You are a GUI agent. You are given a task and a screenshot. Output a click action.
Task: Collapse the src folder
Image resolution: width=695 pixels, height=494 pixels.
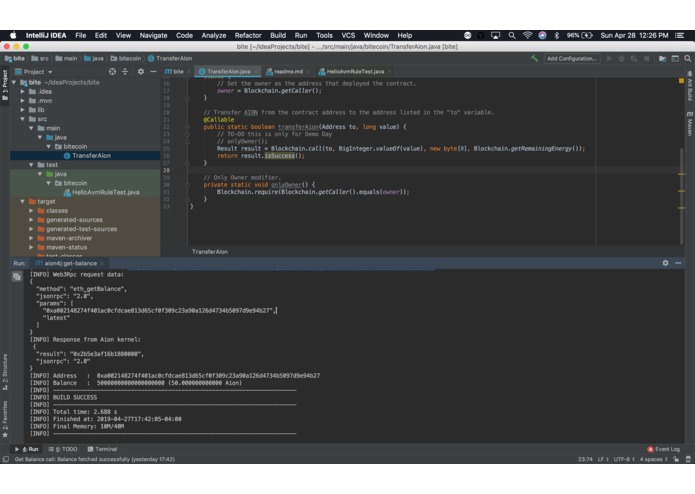tap(23, 119)
